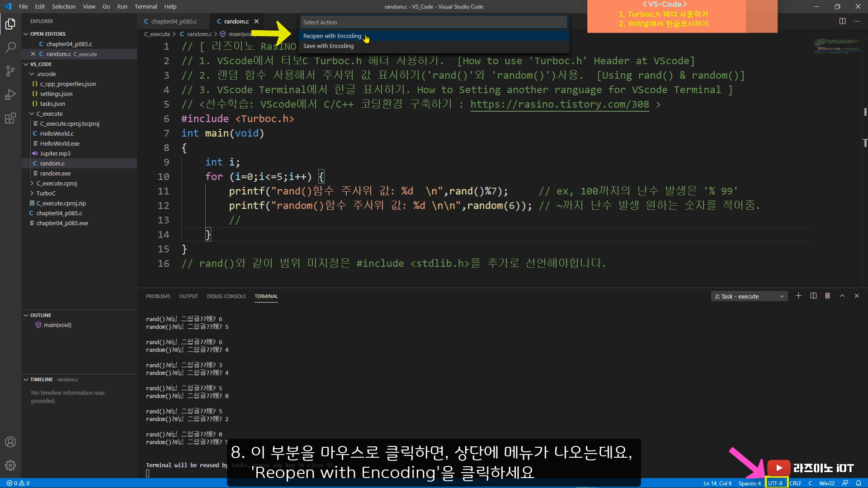Expand the C_execute.cproj folder
Image resolution: width=868 pixels, height=488 pixels.
tap(57, 183)
